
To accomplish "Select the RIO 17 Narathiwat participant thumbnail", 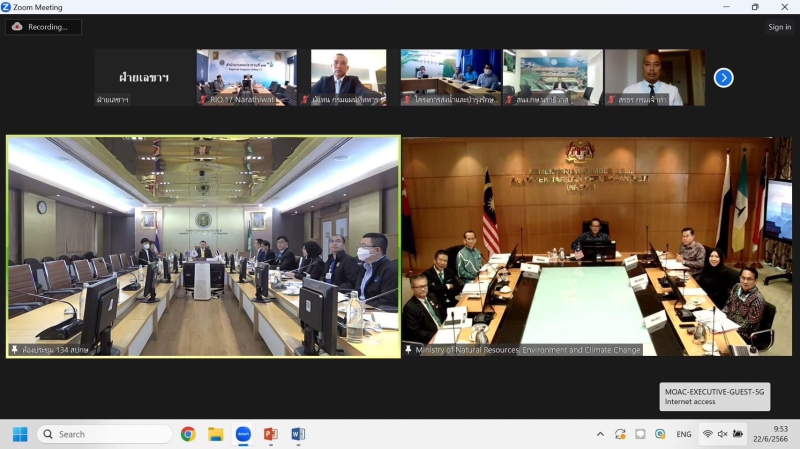I will 246,77.
